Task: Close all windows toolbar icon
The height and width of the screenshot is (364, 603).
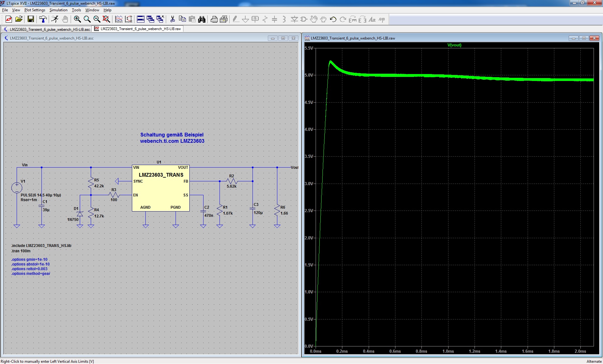Action: click(x=160, y=19)
